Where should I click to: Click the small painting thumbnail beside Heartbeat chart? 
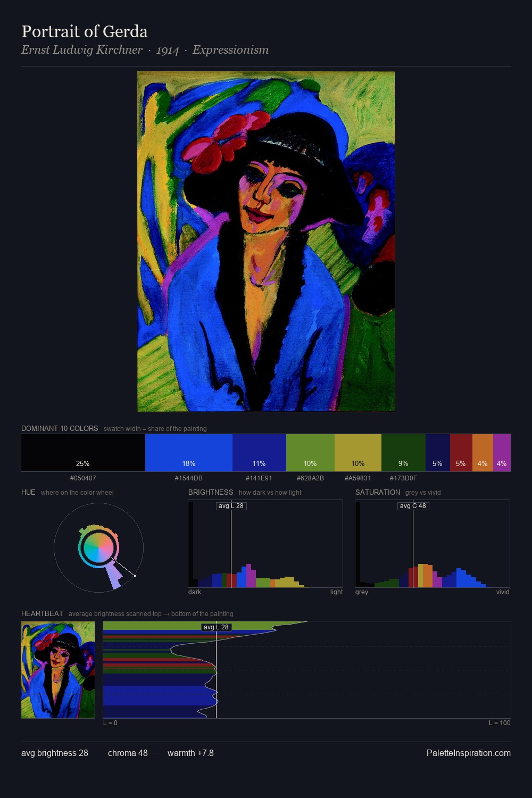coord(58,670)
